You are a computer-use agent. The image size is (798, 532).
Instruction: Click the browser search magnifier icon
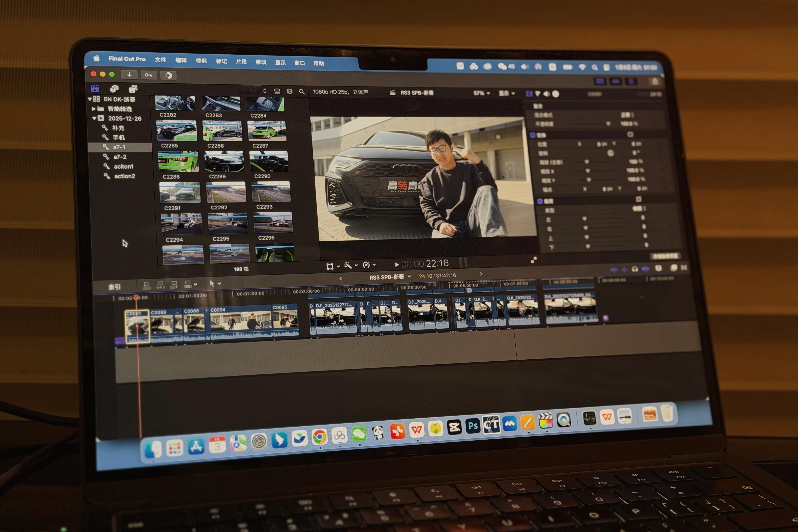[x=302, y=92]
